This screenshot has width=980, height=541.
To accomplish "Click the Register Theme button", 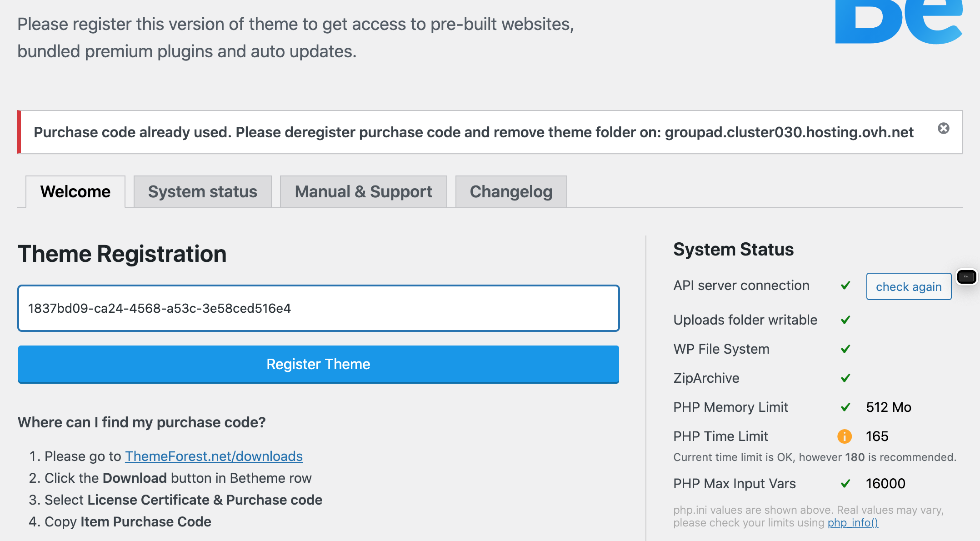I will coord(319,364).
